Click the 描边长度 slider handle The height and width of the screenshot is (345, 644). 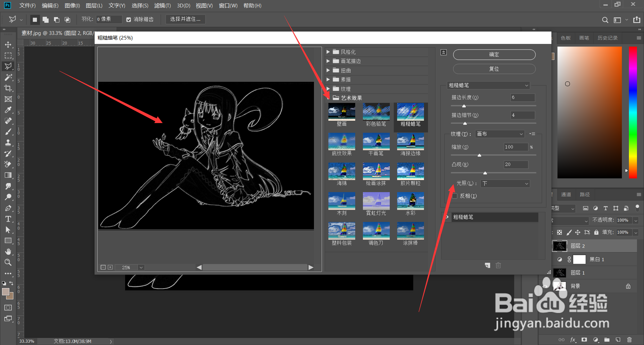(464, 106)
